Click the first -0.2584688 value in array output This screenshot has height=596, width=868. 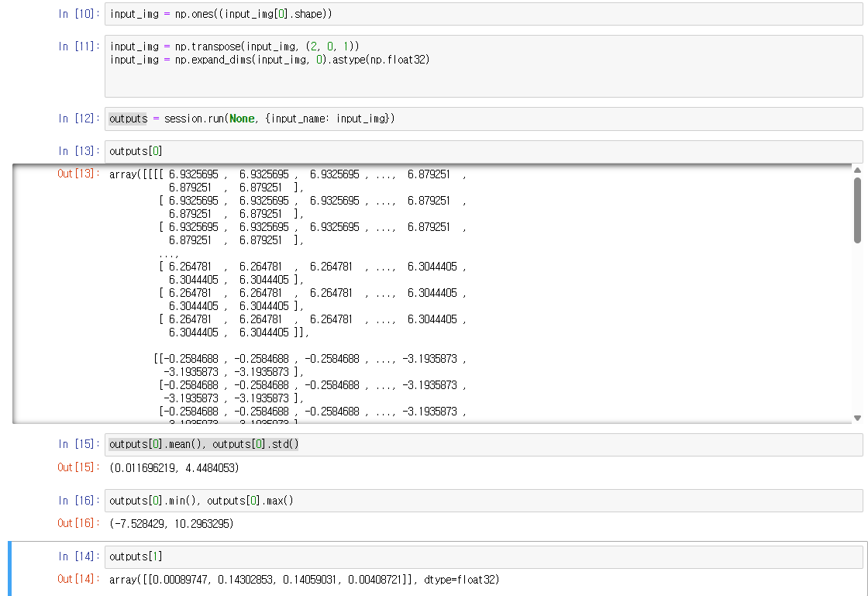(x=191, y=359)
